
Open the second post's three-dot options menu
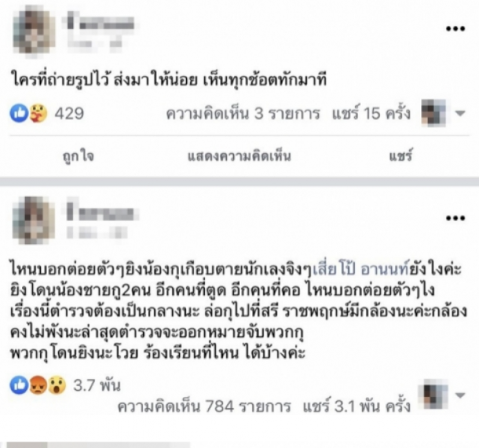coord(456,218)
